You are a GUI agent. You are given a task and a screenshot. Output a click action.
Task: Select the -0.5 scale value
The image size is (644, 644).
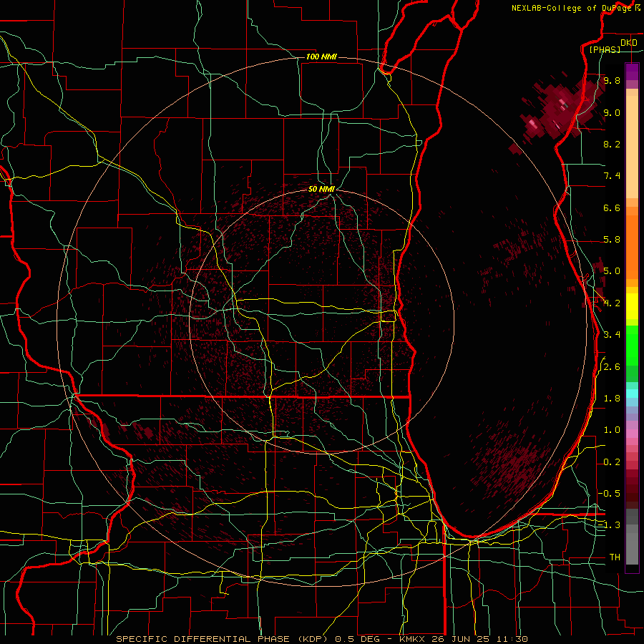(609, 493)
